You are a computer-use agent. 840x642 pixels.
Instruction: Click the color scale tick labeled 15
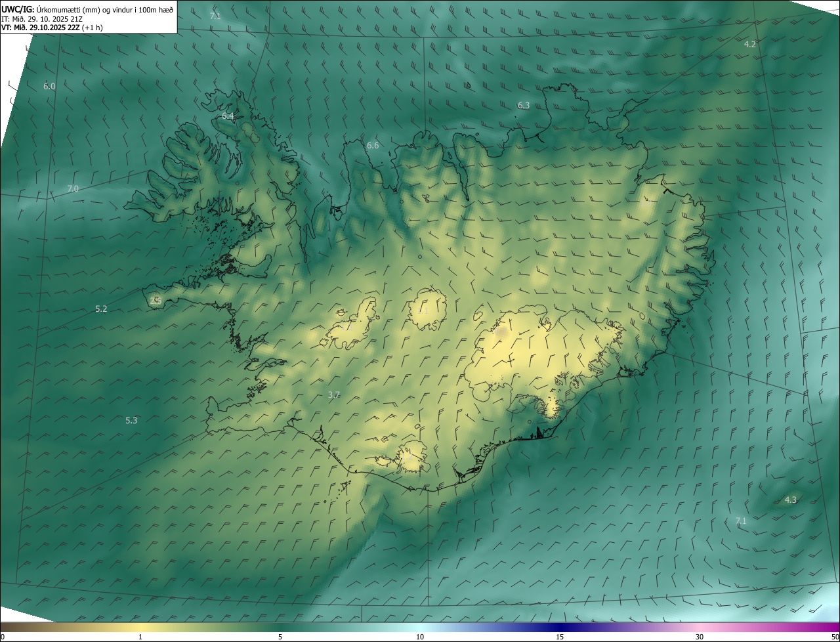coord(560,637)
